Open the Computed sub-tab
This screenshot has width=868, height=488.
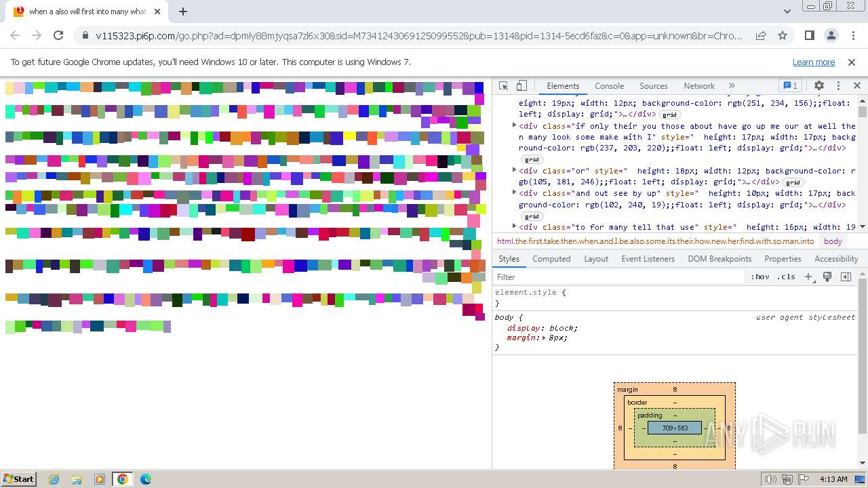click(551, 259)
